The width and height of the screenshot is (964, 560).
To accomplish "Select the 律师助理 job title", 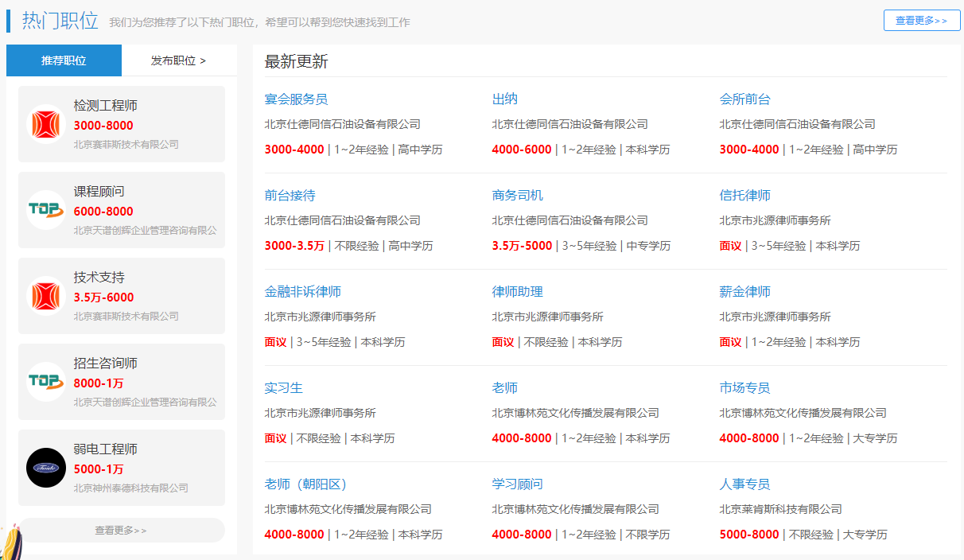I will coord(517,292).
